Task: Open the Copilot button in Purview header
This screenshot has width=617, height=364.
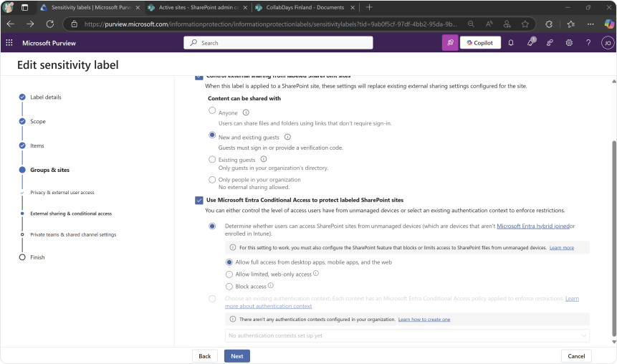Action: 480,42
